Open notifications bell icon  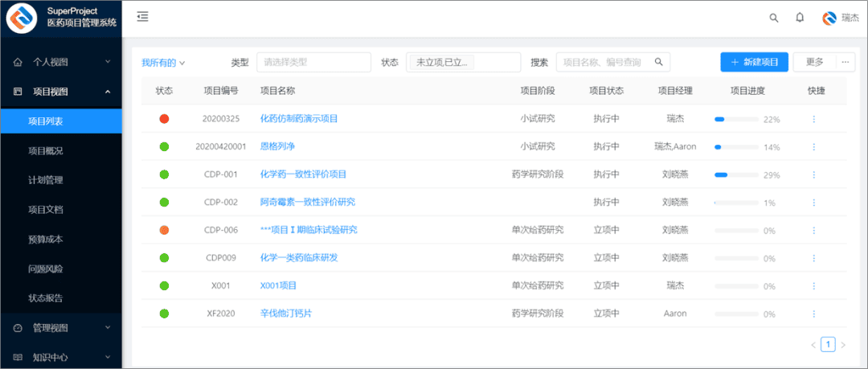click(800, 18)
